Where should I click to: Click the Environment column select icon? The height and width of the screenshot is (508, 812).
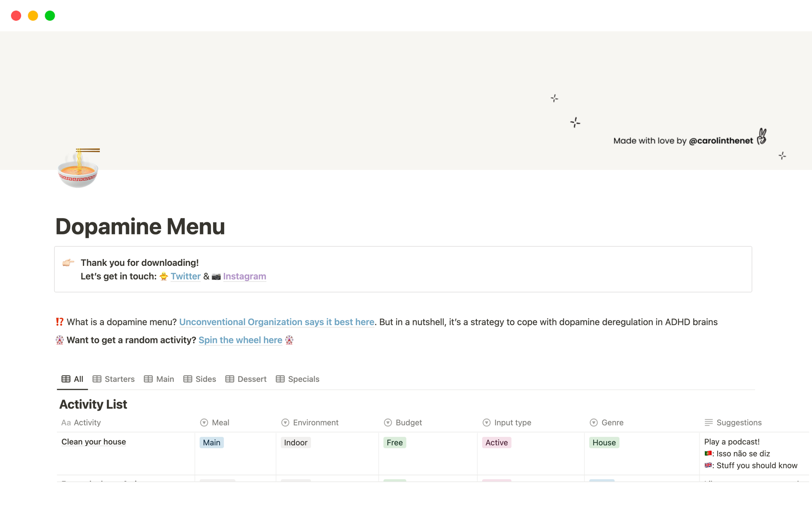[285, 422]
